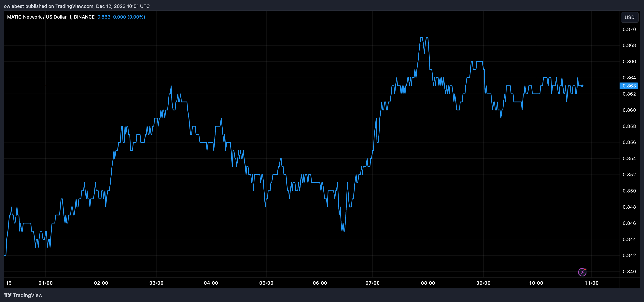644x302 pixels.
Task: Click the 0.000 (0.00%) change value
Action: pyautogui.click(x=129, y=17)
